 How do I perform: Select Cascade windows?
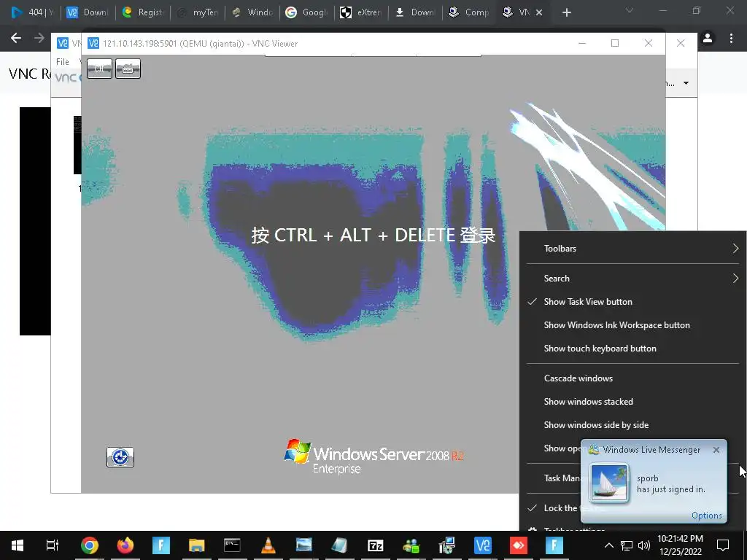[632, 378]
